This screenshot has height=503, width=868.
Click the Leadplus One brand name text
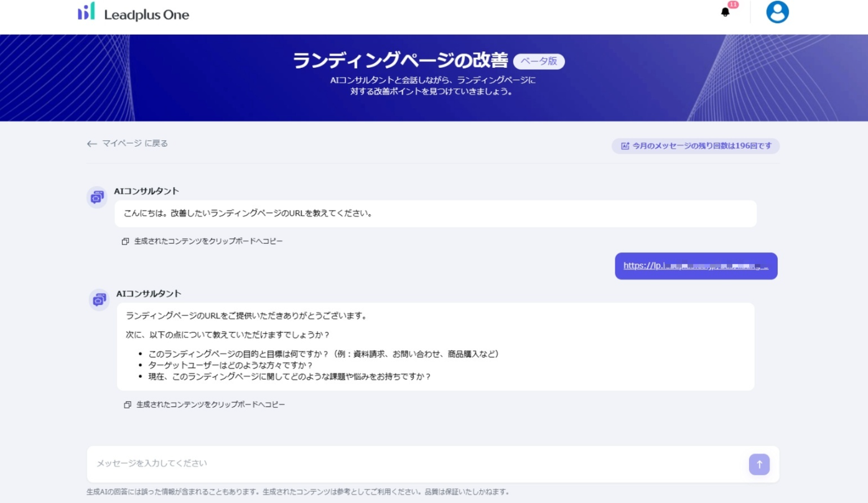146,15
